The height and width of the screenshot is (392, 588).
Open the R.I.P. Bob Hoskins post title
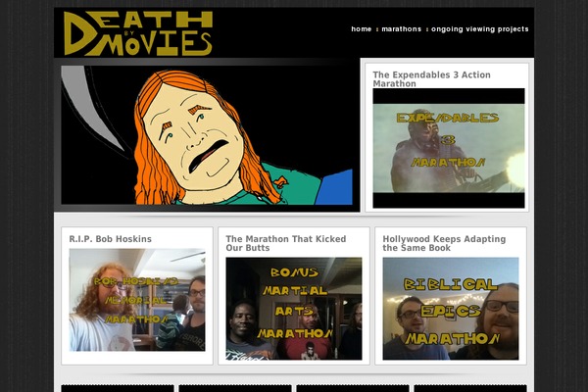(110, 239)
